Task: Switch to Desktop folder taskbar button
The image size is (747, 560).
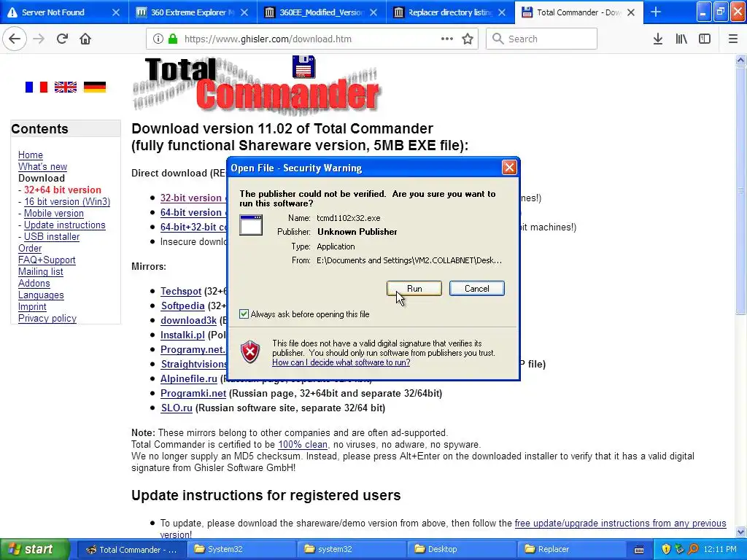Action: (x=462, y=549)
